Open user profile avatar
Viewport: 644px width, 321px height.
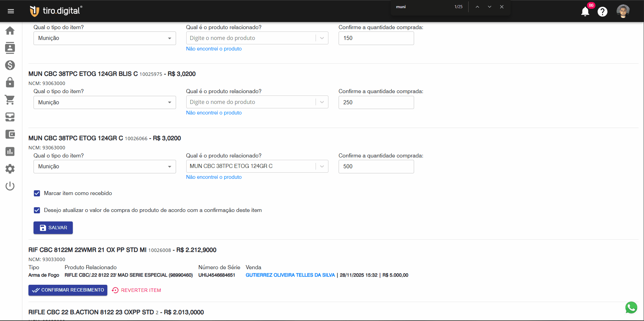[x=623, y=11]
